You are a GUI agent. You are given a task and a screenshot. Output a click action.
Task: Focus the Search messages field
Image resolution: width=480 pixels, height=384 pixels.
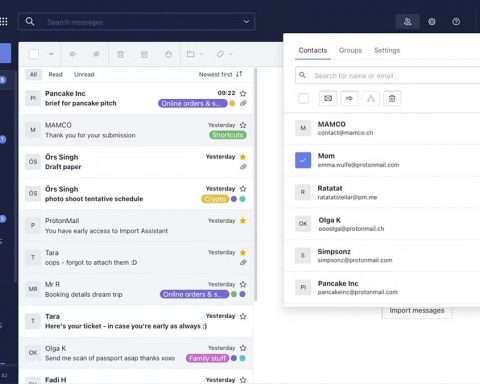[x=137, y=22]
